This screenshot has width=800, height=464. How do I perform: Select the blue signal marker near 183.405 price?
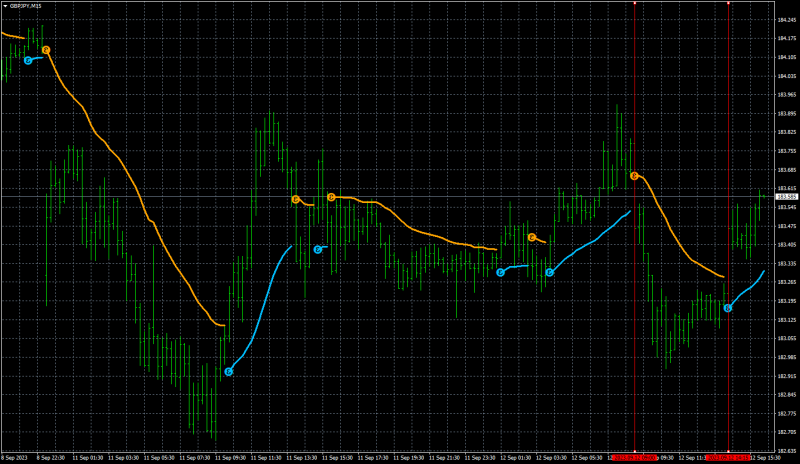click(x=317, y=250)
